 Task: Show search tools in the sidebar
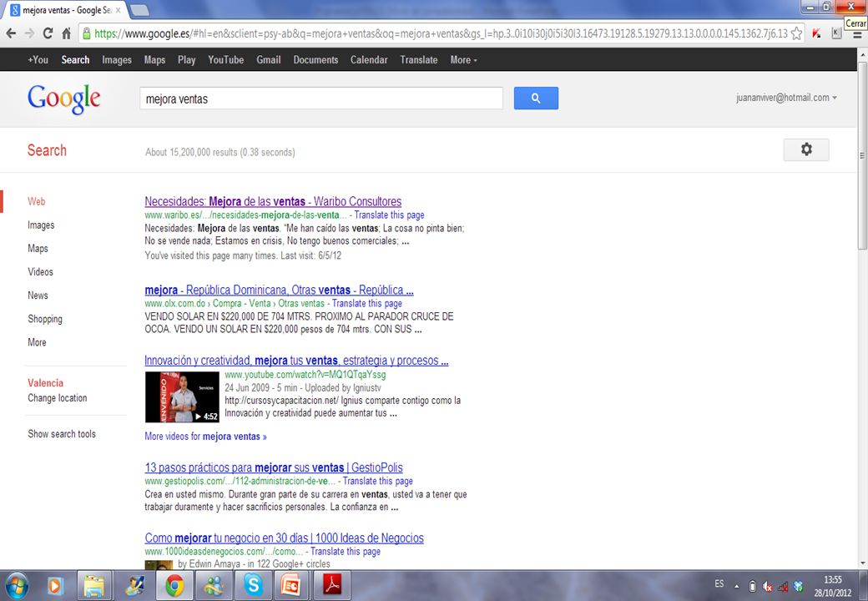[62, 434]
